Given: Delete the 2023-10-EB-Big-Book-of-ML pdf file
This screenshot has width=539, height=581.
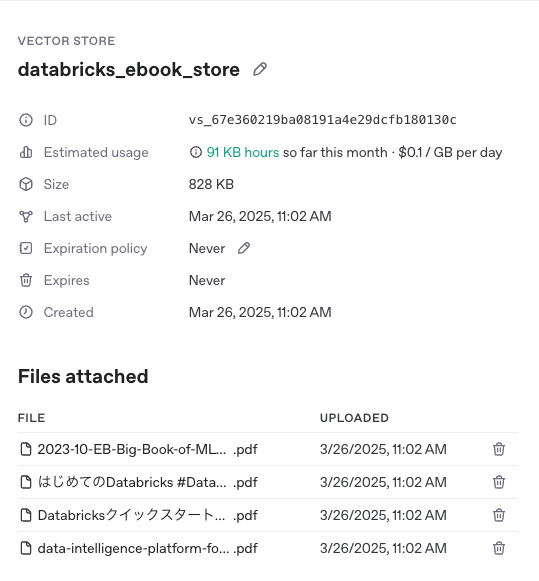Looking at the screenshot, I should (499, 449).
